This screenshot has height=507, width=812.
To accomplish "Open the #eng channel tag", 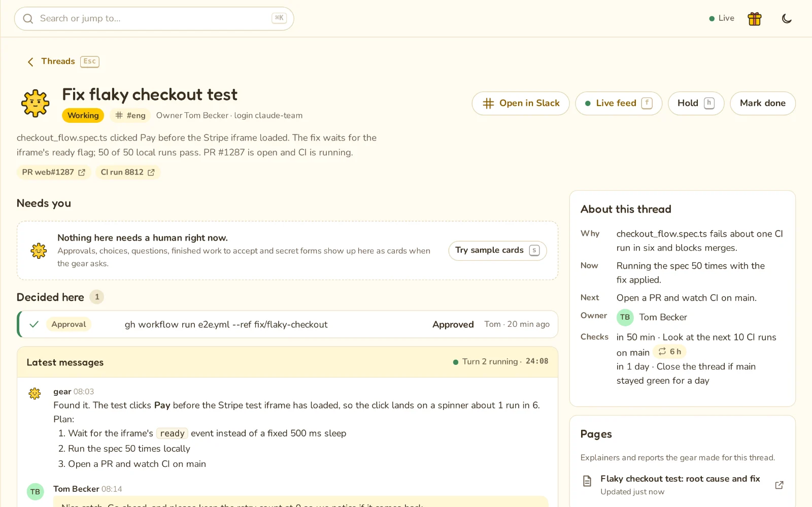I will [x=130, y=116].
